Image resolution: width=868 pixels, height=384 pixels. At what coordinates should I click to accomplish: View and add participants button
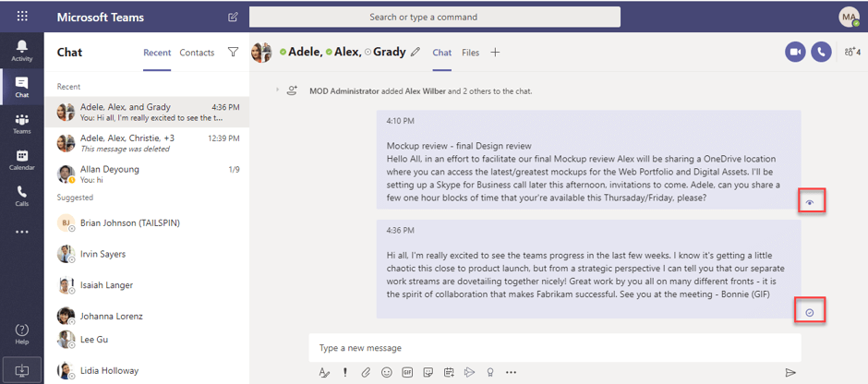850,53
